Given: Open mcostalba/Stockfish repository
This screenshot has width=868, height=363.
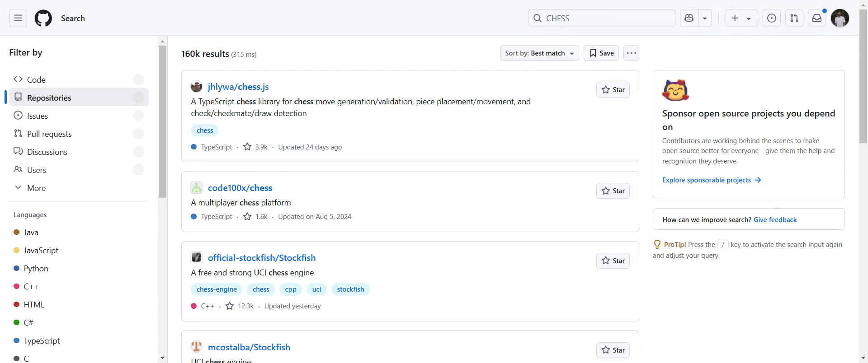Looking at the screenshot, I should [249, 347].
